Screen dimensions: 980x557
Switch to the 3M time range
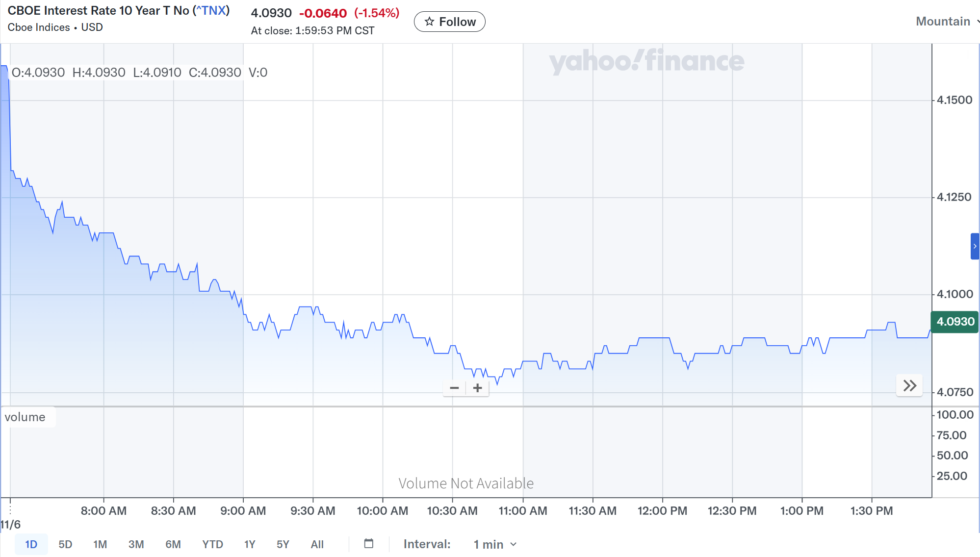click(x=136, y=544)
